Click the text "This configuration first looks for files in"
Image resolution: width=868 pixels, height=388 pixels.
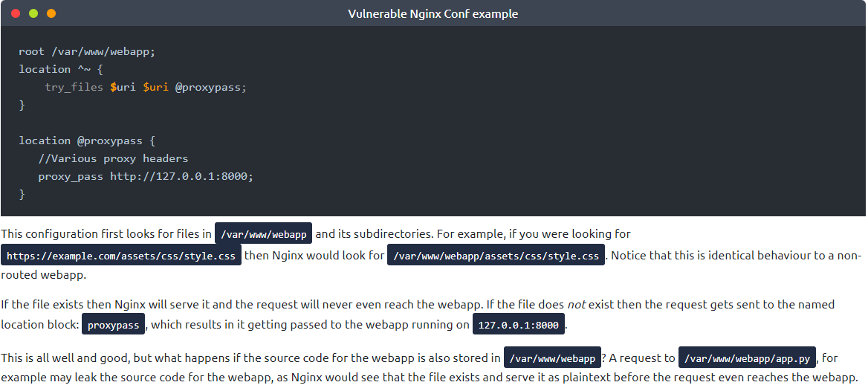(106, 234)
